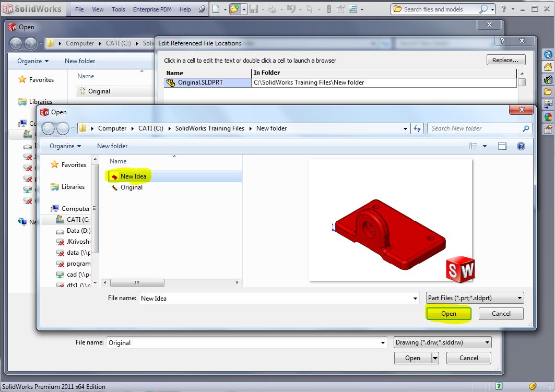Click the New document icon in toolbar
The image size is (555, 392).
pyautogui.click(x=216, y=9)
